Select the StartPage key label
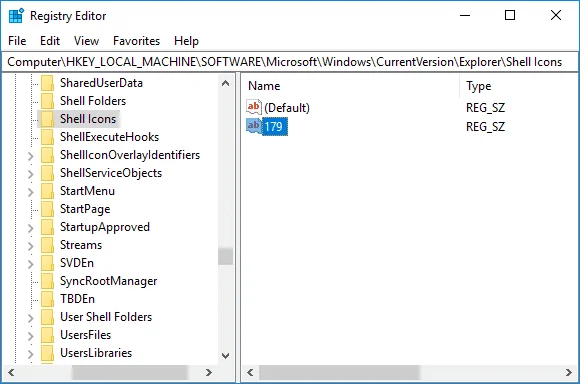This screenshot has width=580, height=384. pyautogui.click(x=85, y=209)
